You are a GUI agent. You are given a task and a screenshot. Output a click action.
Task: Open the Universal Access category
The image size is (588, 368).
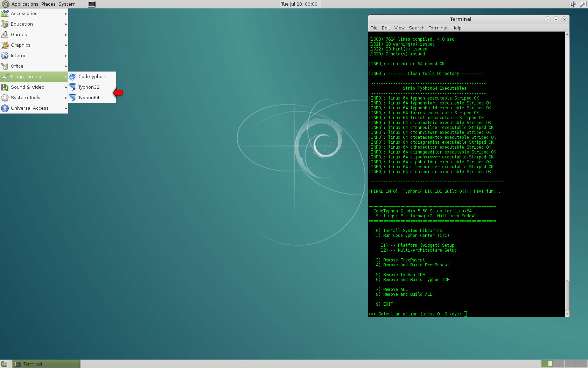coord(34,108)
